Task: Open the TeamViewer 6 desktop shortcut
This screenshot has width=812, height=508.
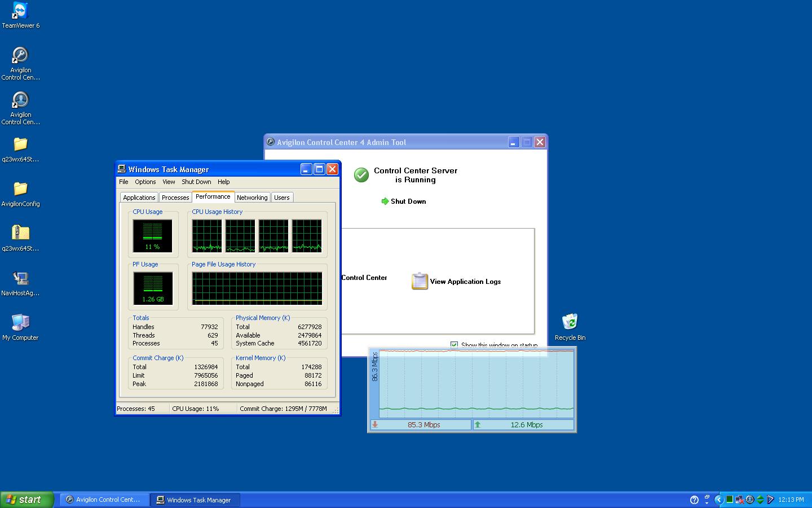Action: (20, 11)
